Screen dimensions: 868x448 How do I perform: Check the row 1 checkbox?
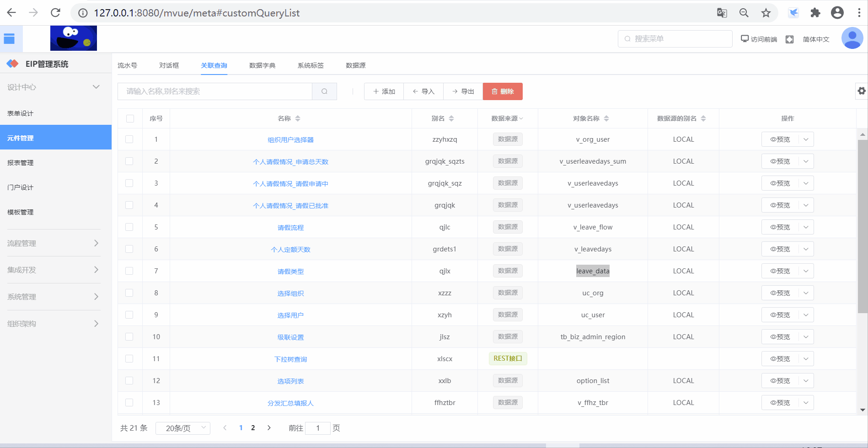[x=129, y=139]
